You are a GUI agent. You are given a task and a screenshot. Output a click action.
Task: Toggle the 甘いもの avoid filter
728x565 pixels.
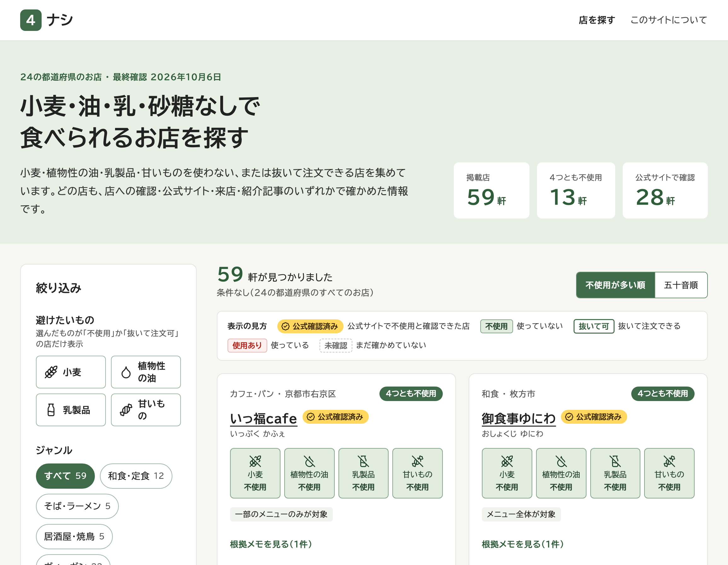[x=146, y=410]
